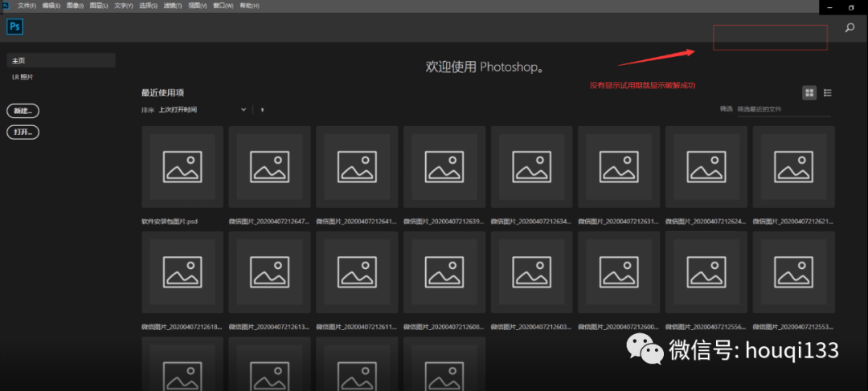Open thumbnail for 微信图片_20200407212603
The height and width of the screenshot is (391, 868).
pyautogui.click(x=532, y=272)
